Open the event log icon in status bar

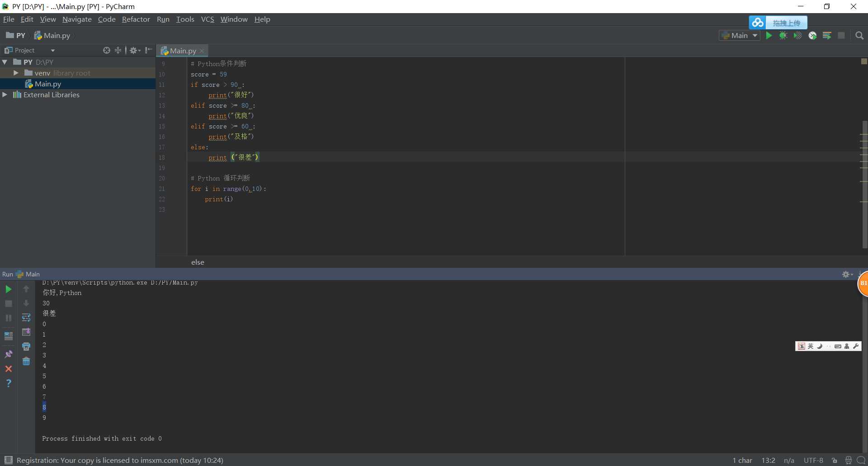click(x=861, y=460)
